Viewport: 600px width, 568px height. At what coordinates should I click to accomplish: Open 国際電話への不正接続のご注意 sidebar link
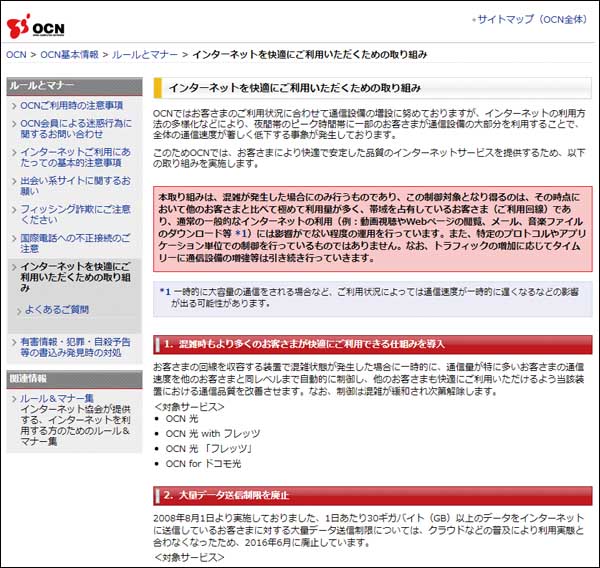tap(75, 243)
